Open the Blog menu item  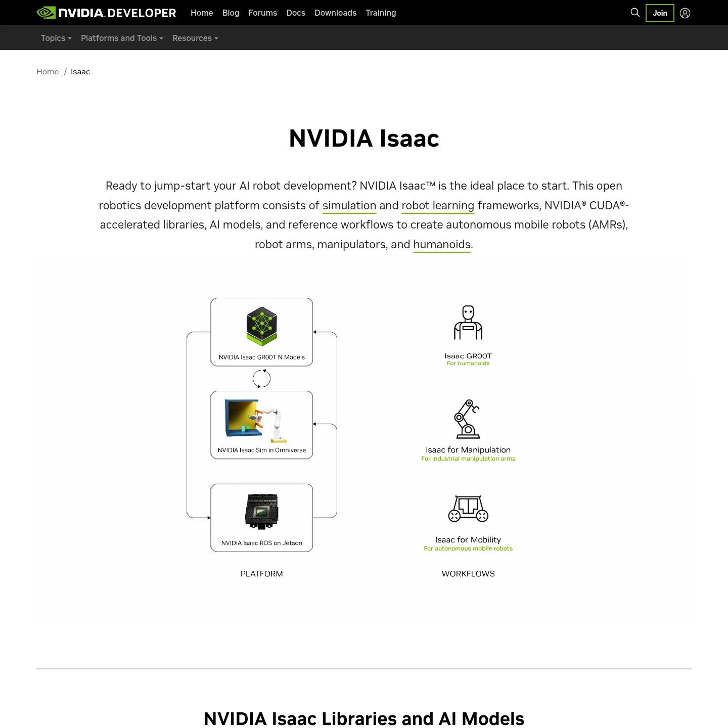231,13
